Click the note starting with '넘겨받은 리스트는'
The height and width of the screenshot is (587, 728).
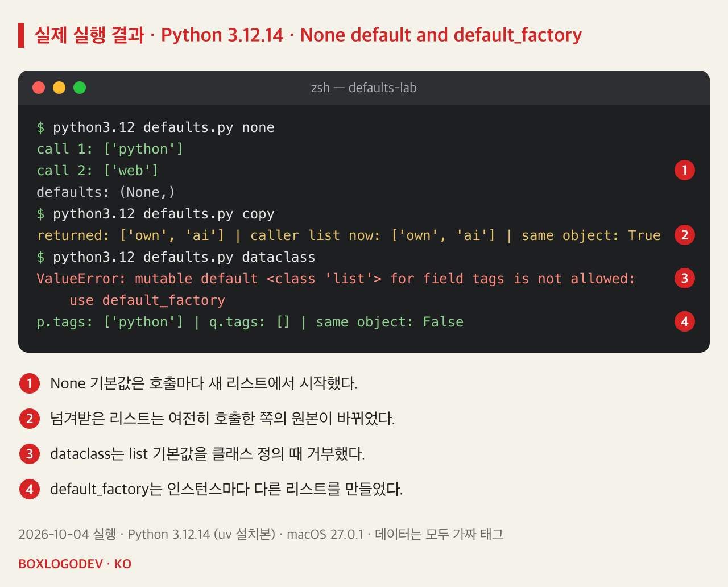[x=222, y=419]
